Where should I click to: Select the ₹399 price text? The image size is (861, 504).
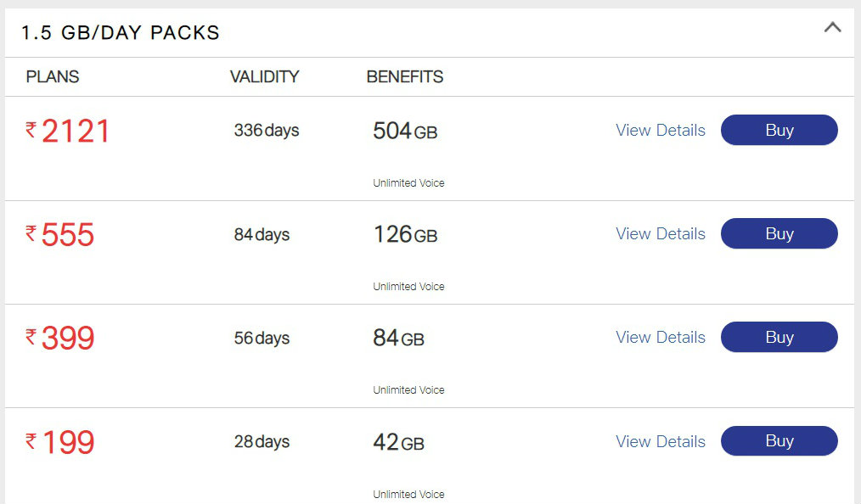pos(59,339)
